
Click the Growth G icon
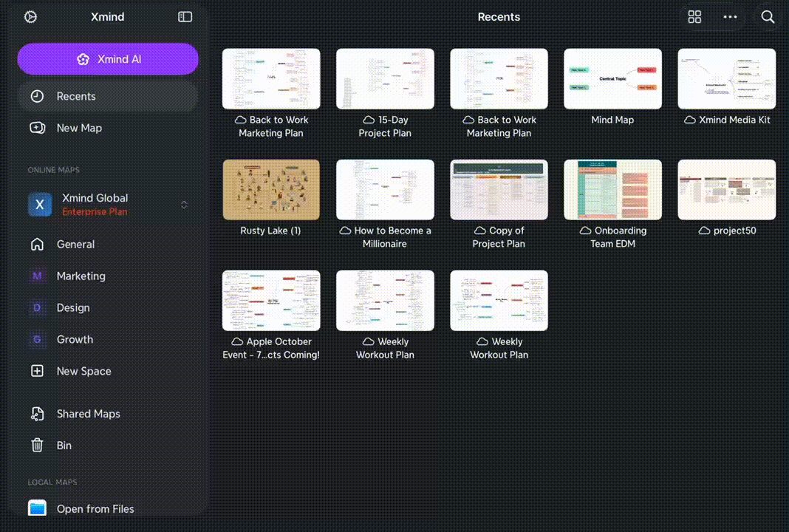pos(37,339)
